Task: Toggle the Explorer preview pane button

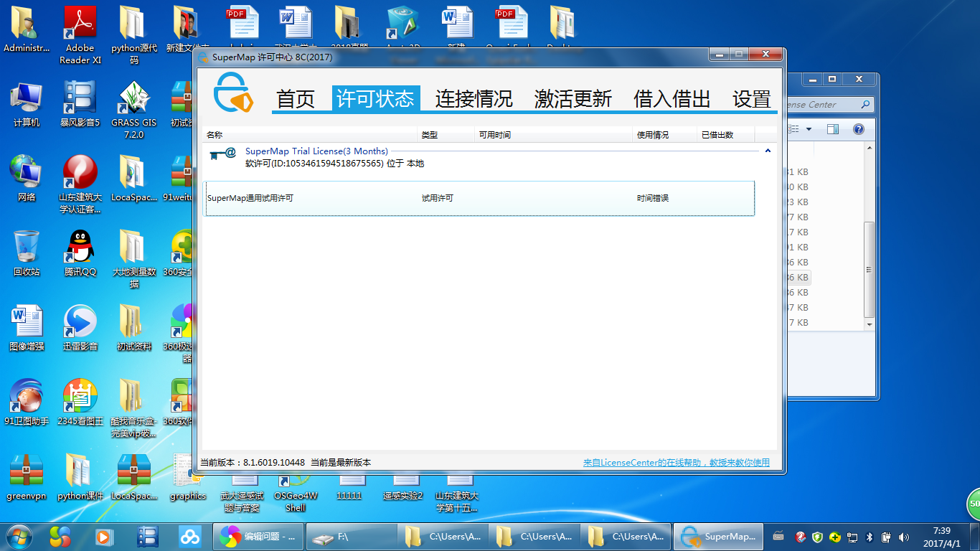Action: (x=833, y=129)
